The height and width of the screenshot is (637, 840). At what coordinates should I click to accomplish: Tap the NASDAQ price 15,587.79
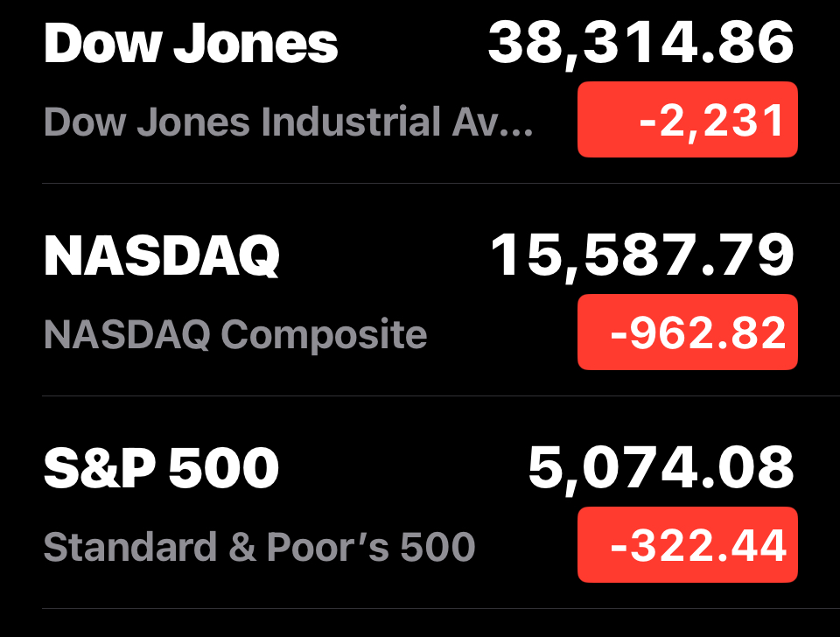(642, 255)
